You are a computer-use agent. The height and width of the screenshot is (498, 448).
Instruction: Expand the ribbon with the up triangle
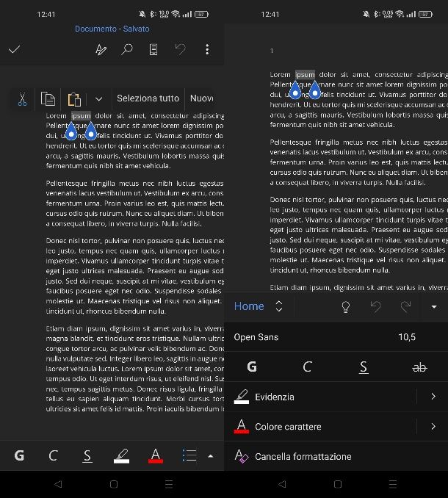pos(210,456)
